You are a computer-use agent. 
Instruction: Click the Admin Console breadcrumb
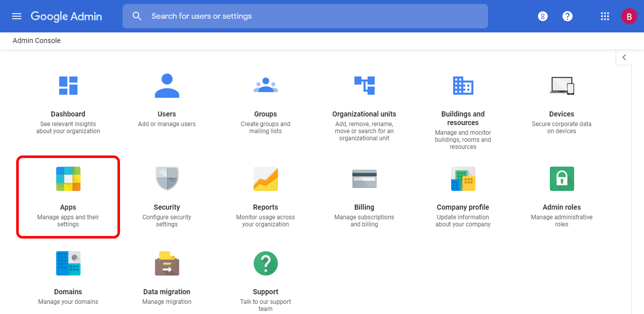click(36, 41)
